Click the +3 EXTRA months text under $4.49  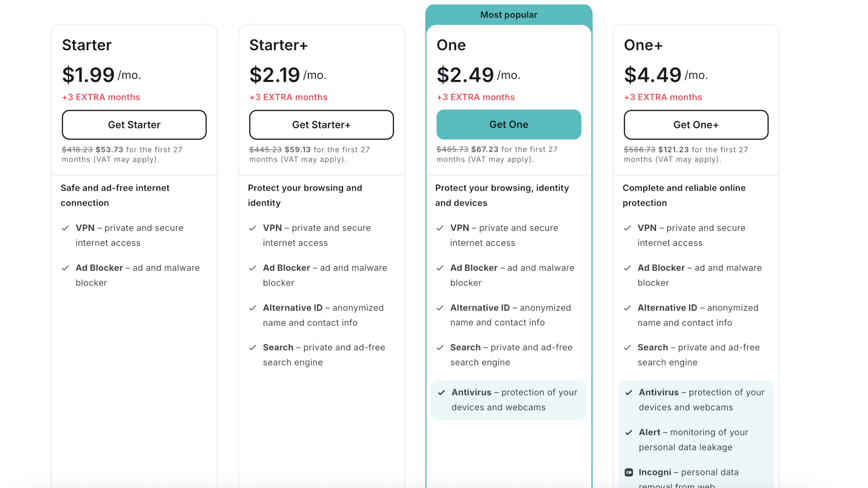click(x=663, y=97)
